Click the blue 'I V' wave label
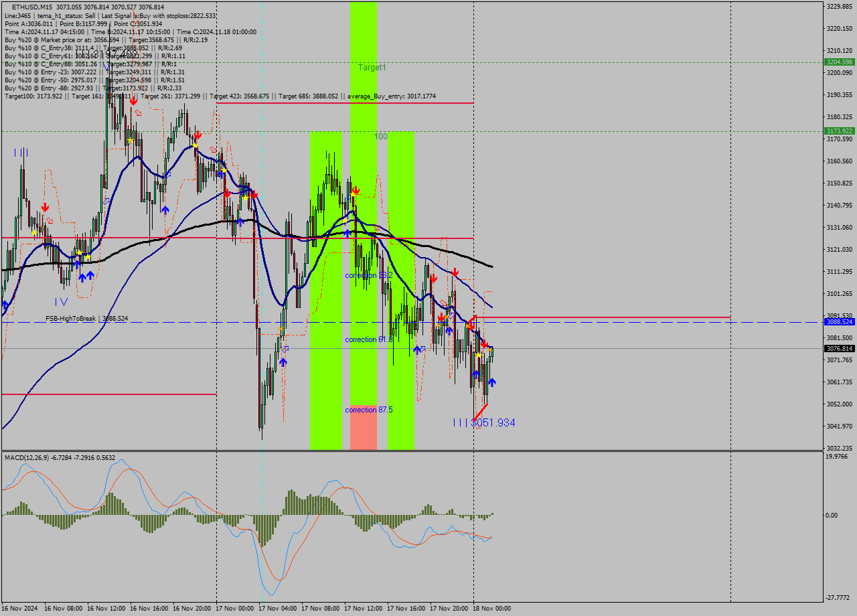 pyautogui.click(x=61, y=301)
